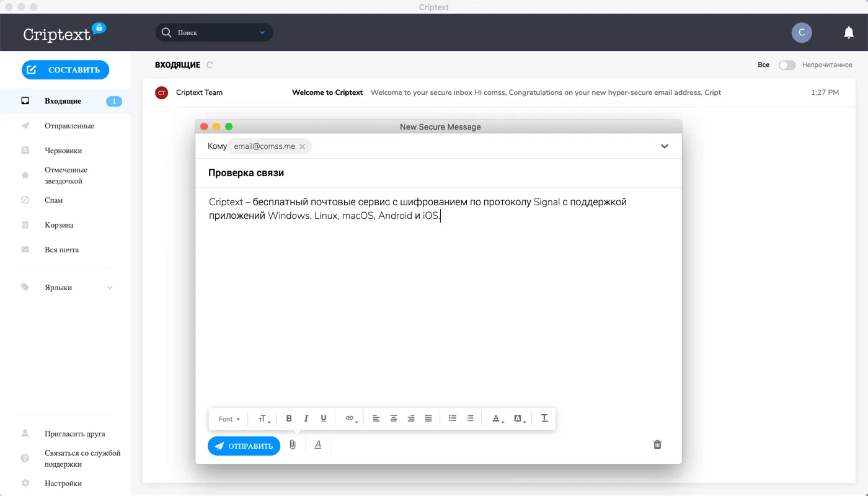Image resolution: width=868 pixels, height=496 pixels.
Task: Insert a bulleted list
Action: tap(453, 418)
